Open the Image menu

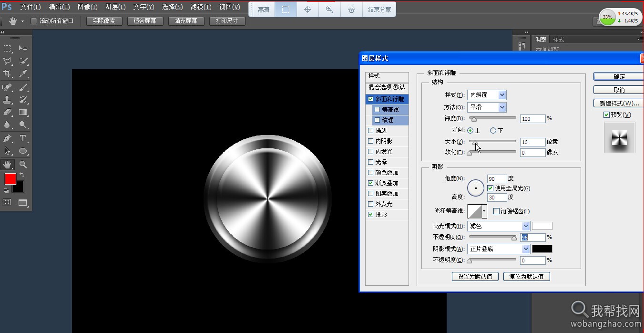tap(87, 7)
